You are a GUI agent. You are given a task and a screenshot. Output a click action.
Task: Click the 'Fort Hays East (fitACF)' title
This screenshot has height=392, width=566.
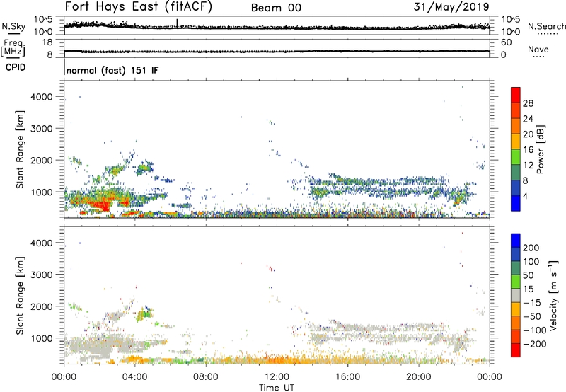pos(138,6)
